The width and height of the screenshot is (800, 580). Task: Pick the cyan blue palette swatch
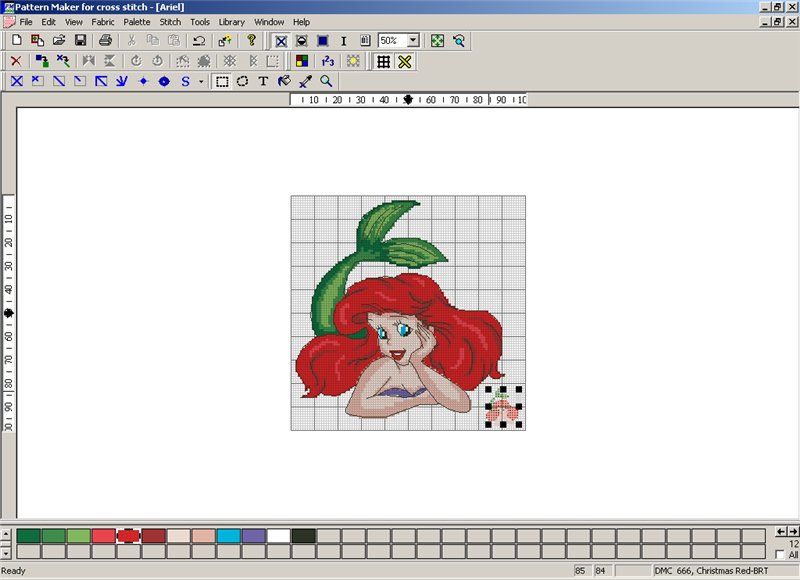(229, 536)
